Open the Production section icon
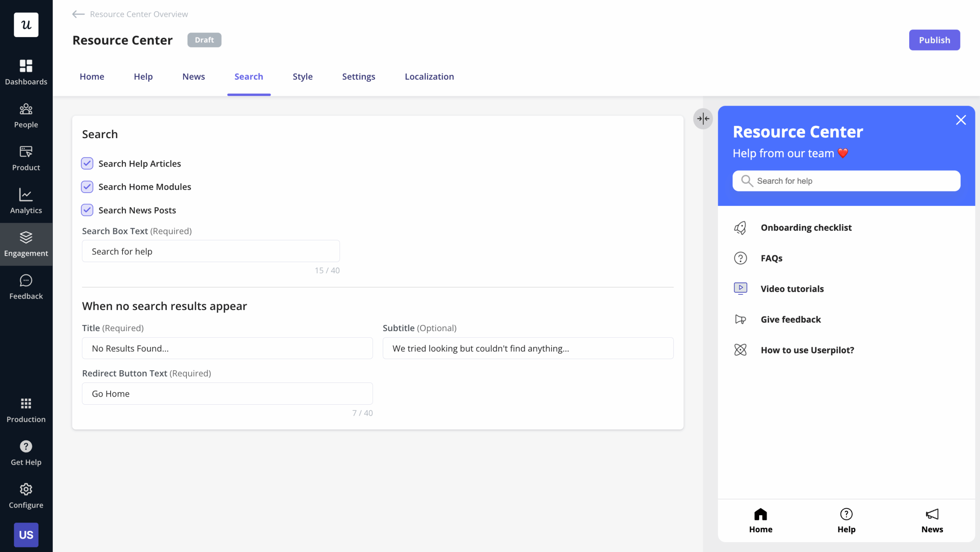 click(26, 404)
